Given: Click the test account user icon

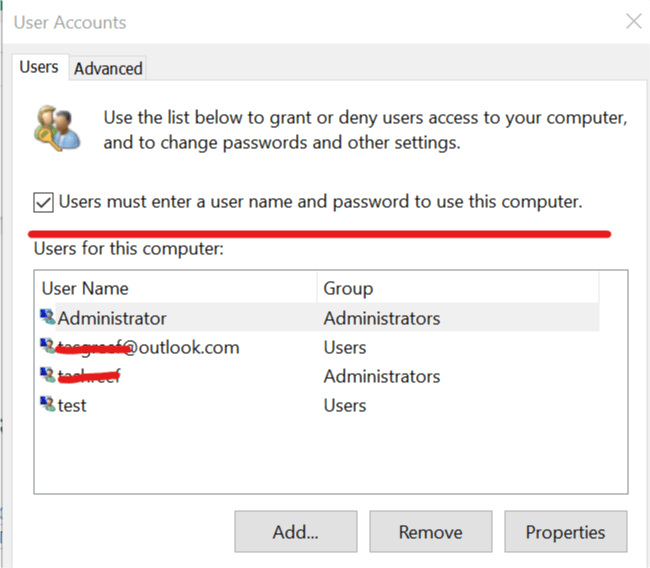Looking at the screenshot, I should (48, 404).
